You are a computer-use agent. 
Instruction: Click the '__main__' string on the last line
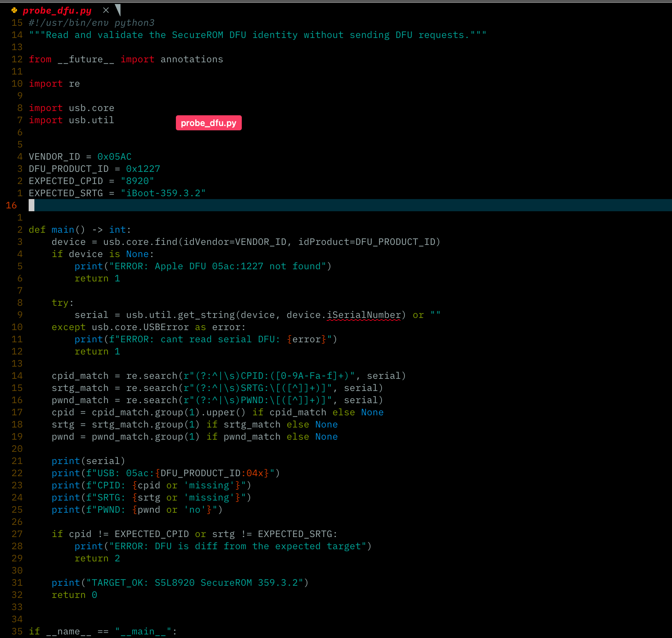coord(143,632)
